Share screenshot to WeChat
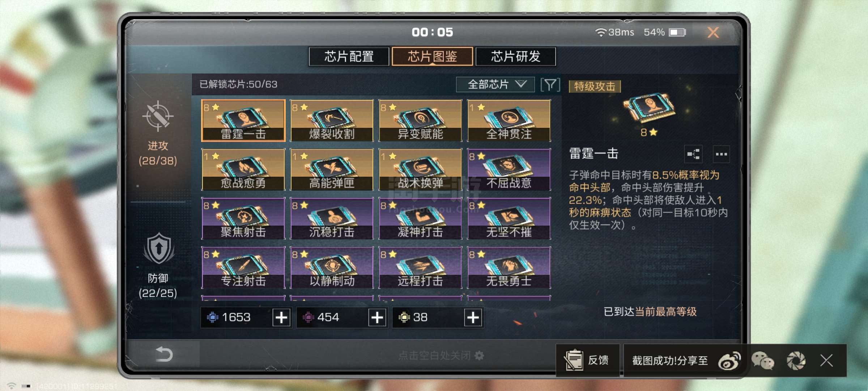Viewport: 868px width, 391px height. pyautogui.click(x=763, y=361)
